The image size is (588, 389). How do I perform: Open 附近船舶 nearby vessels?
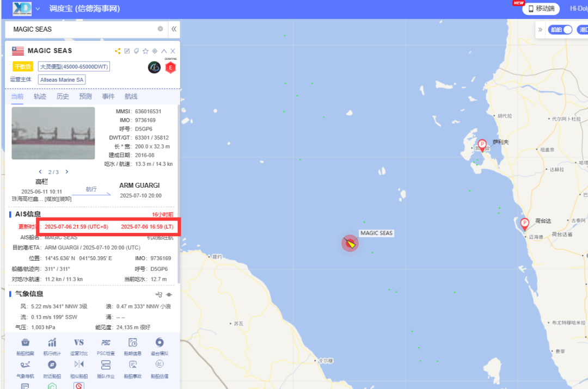pos(52,369)
